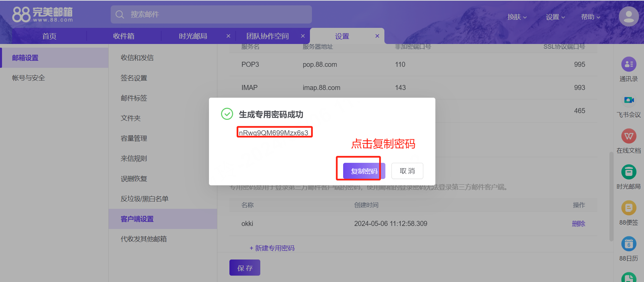
Task: Click the 取消 button in dialog
Action: tap(407, 171)
